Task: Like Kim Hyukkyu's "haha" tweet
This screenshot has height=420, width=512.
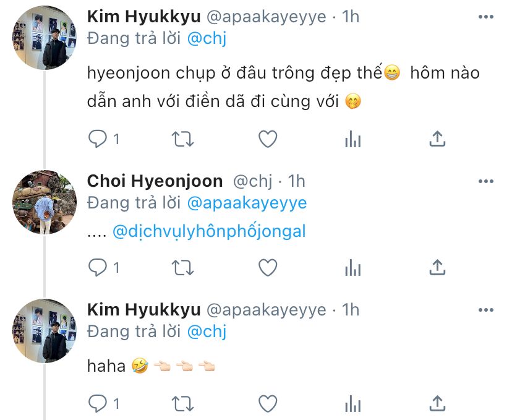Action: point(267,405)
